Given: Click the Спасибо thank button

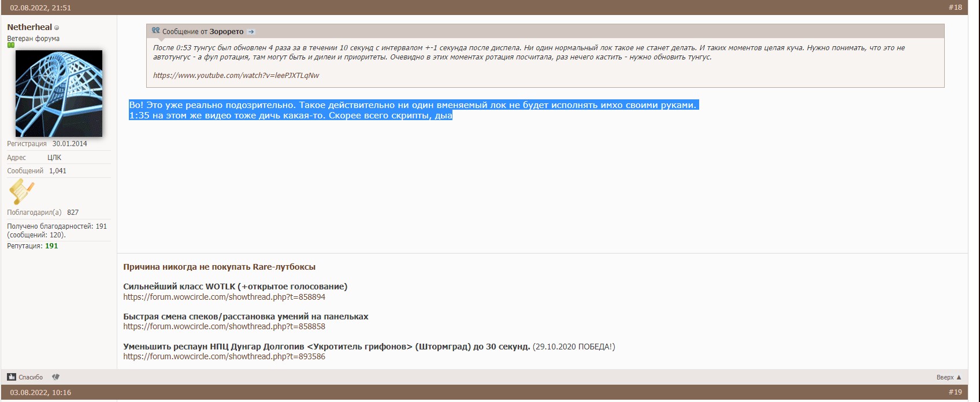Looking at the screenshot, I should (31, 377).
